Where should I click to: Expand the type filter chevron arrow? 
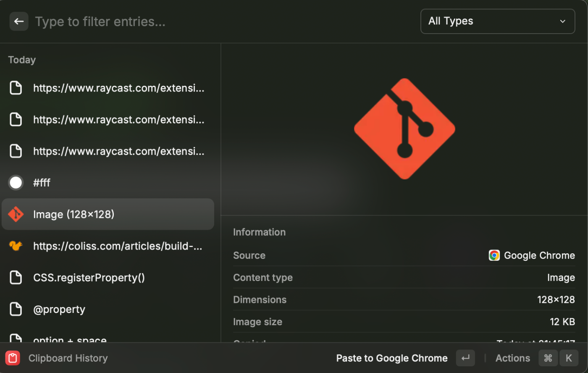click(562, 21)
